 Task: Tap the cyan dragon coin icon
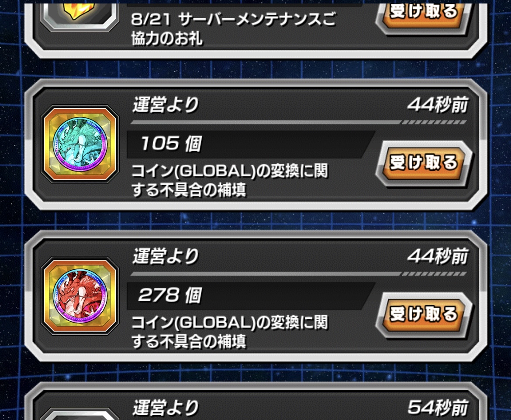point(80,144)
